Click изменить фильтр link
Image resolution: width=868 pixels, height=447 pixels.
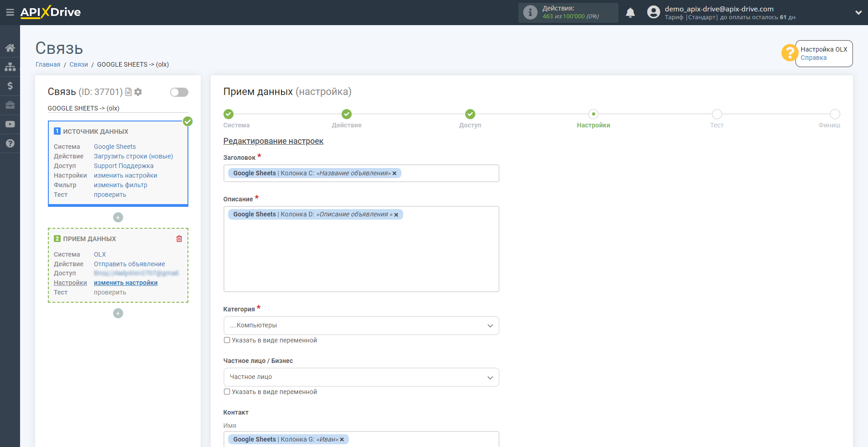(120, 185)
